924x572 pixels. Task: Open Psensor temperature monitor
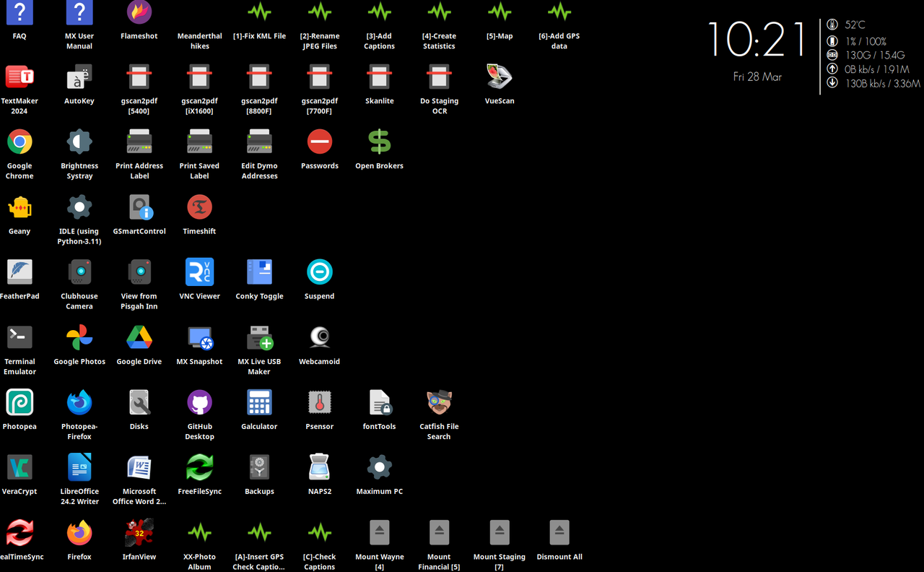[x=319, y=402]
